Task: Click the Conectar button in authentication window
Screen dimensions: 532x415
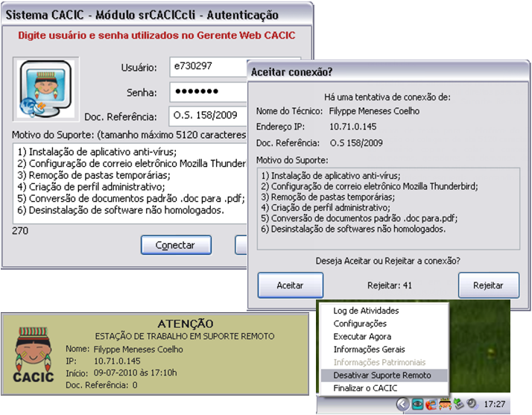Action: pyautogui.click(x=176, y=245)
